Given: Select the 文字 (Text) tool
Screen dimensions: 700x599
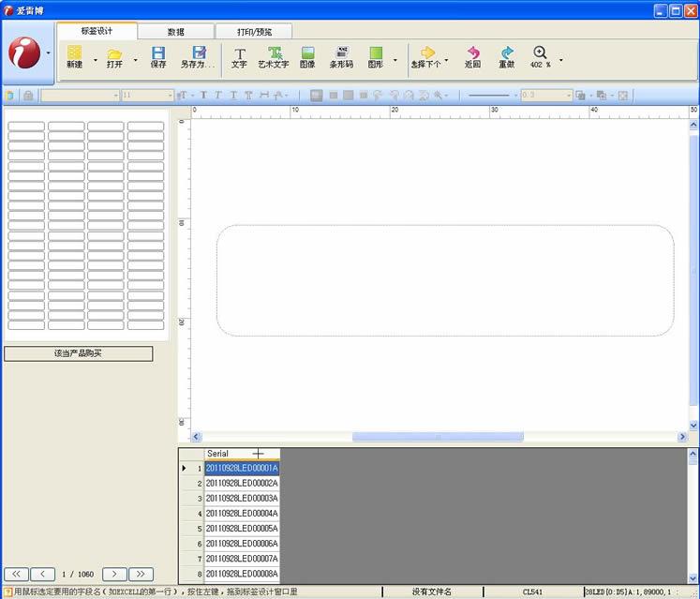Looking at the screenshot, I should tap(239, 57).
